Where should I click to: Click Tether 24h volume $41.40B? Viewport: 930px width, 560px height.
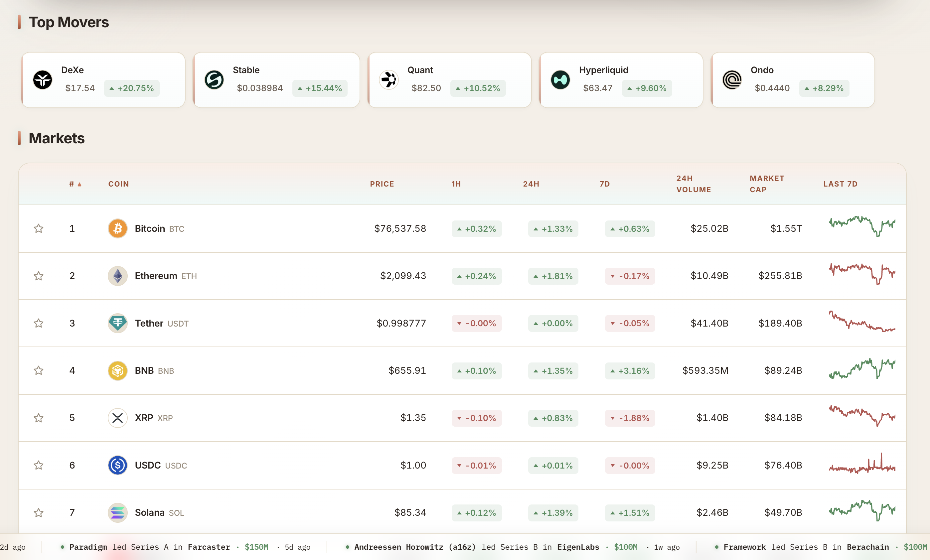(709, 323)
